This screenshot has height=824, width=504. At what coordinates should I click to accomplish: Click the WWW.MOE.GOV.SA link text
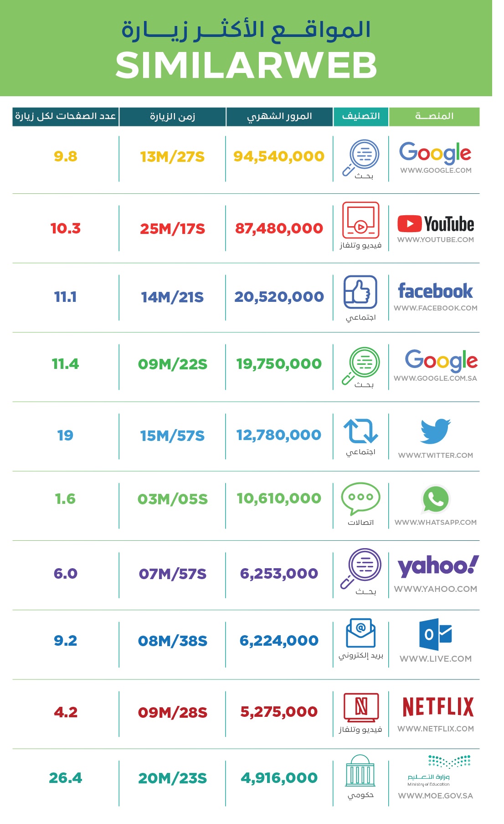[435, 796]
